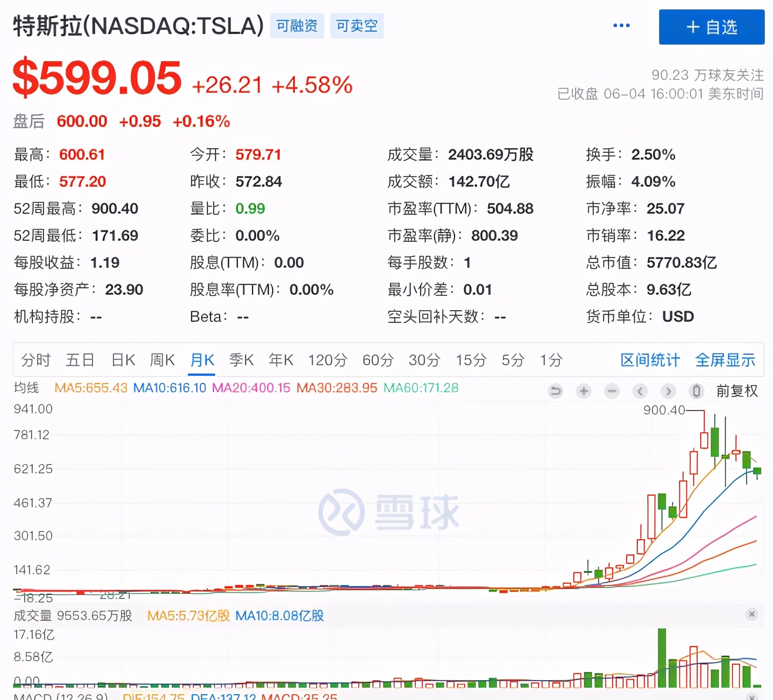Click the MA5:655.43 moving average label
773x700 pixels.
91,388
